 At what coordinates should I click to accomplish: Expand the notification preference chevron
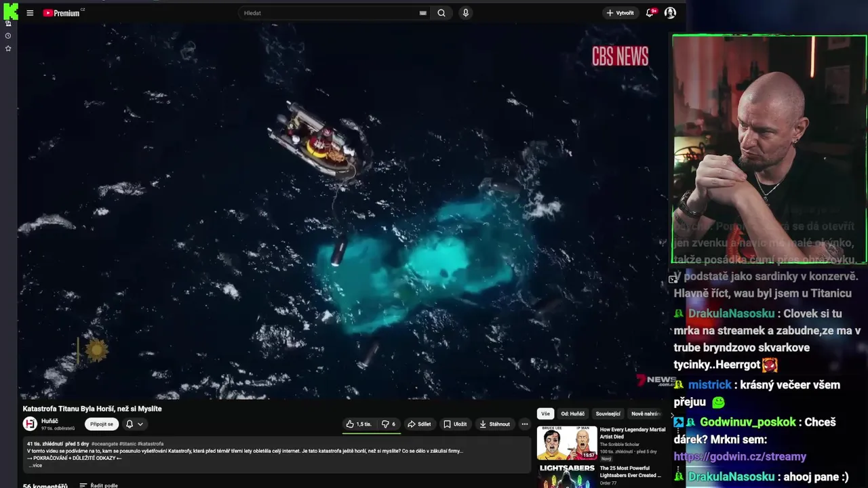[140, 424]
